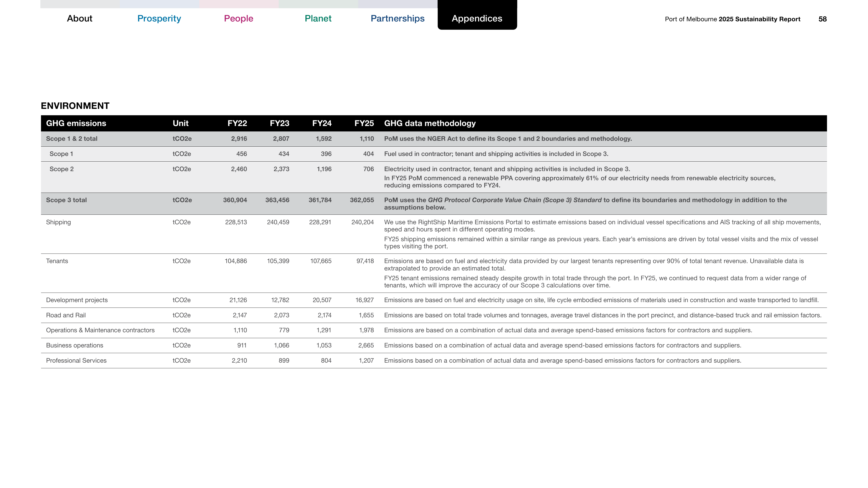Select the Business operations row label
The width and height of the screenshot is (868, 488).
click(x=74, y=346)
